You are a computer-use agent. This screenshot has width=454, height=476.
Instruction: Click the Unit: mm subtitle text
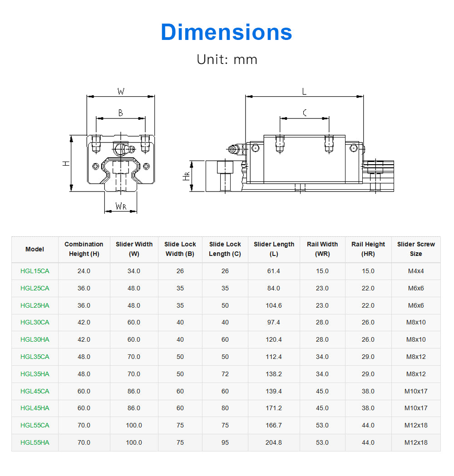tap(227, 59)
